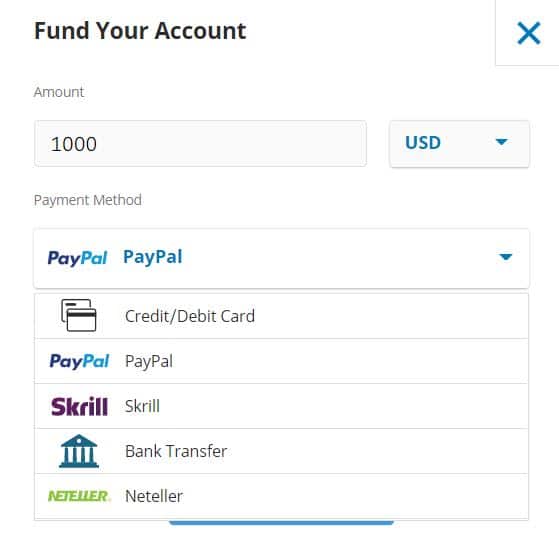Click the Amount label
Viewport: 559px width, 547px height.
tap(59, 92)
